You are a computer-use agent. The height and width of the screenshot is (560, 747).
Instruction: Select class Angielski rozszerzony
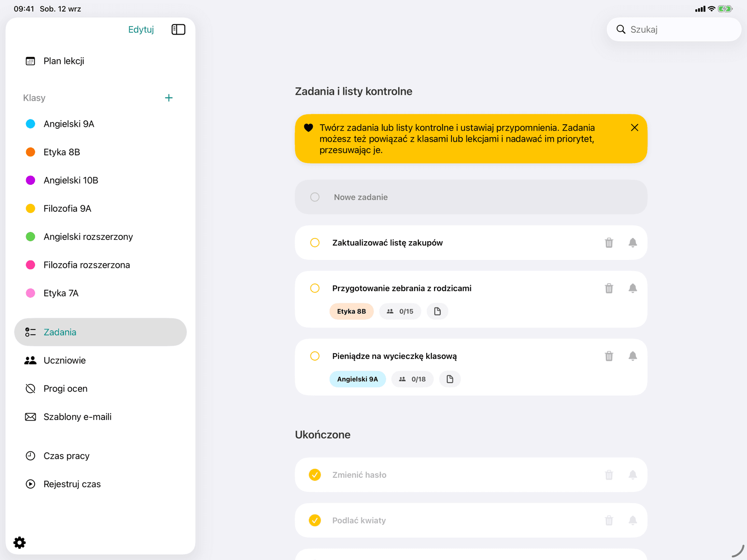[x=100, y=237]
